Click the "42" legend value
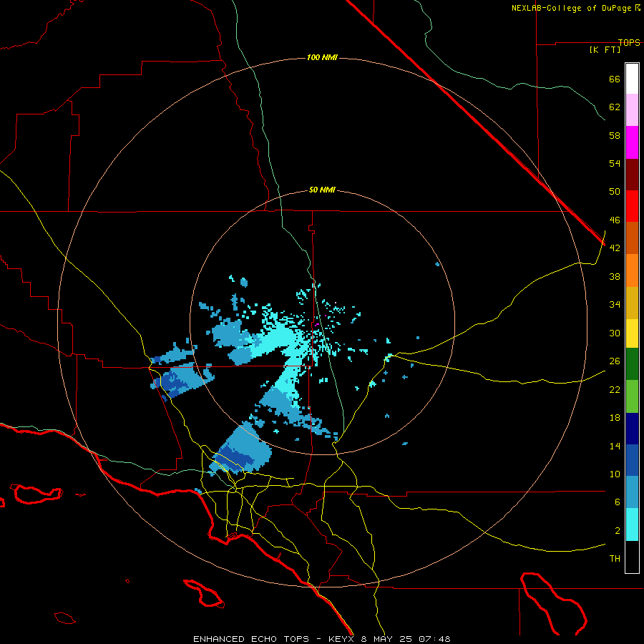Image resolution: width=644 pixels, height=644 pixels. pos(615,248)
